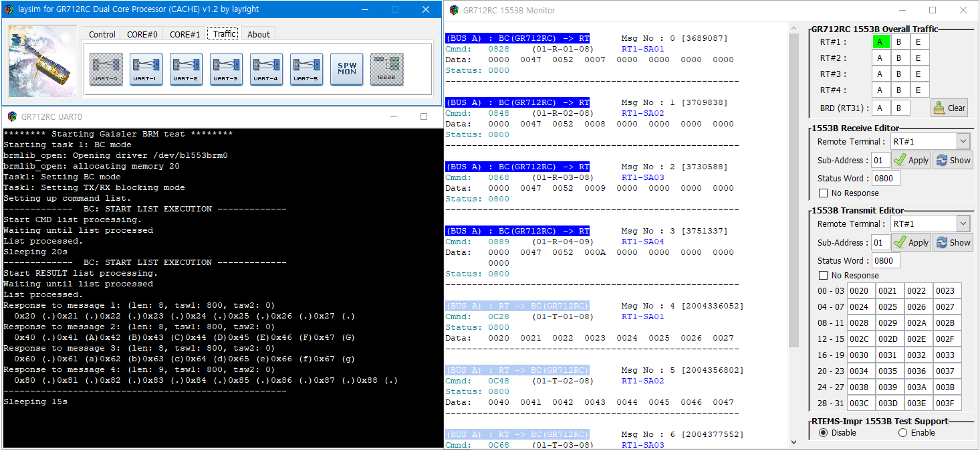Select the UART-2 icon

[185, 69]
